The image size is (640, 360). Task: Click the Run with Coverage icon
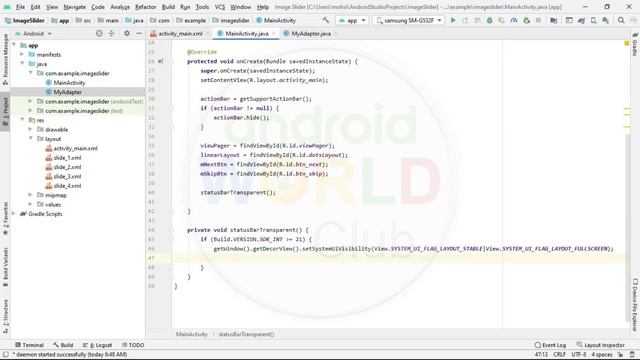point(502,20)
